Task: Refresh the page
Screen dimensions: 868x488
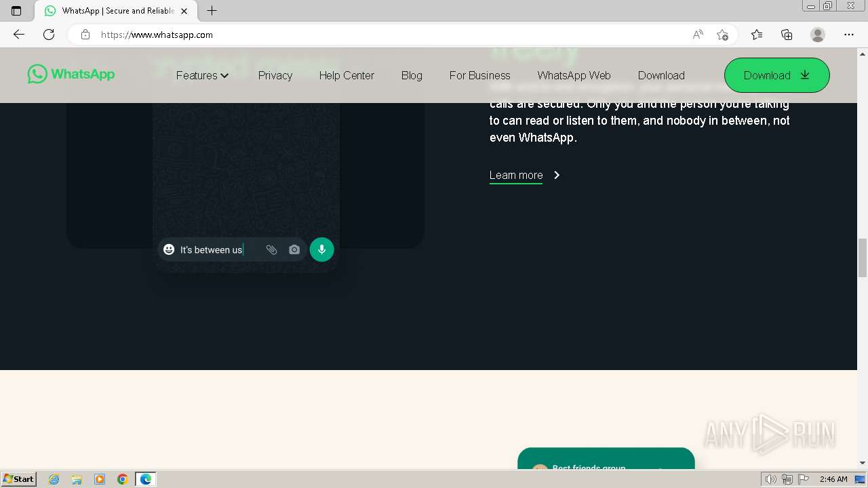Action: pos(49,35)
